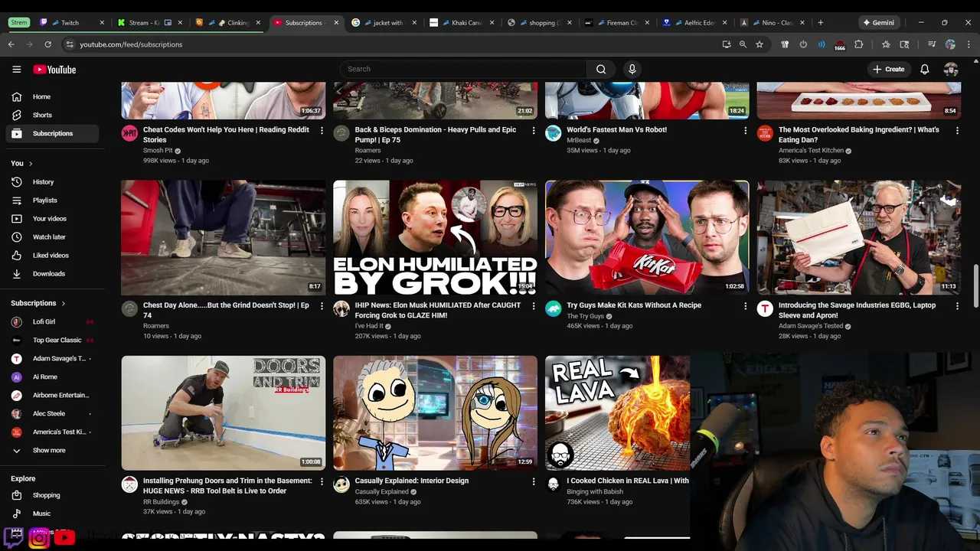Open the Top Gear Classic subscription

pyautogui.click(x=52, y=341)
